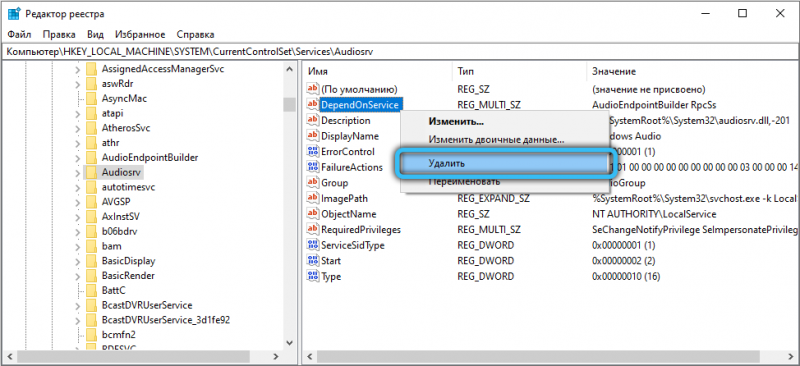
Task: Expand the BcastDVRUserService key
Action: click(78, 305)
